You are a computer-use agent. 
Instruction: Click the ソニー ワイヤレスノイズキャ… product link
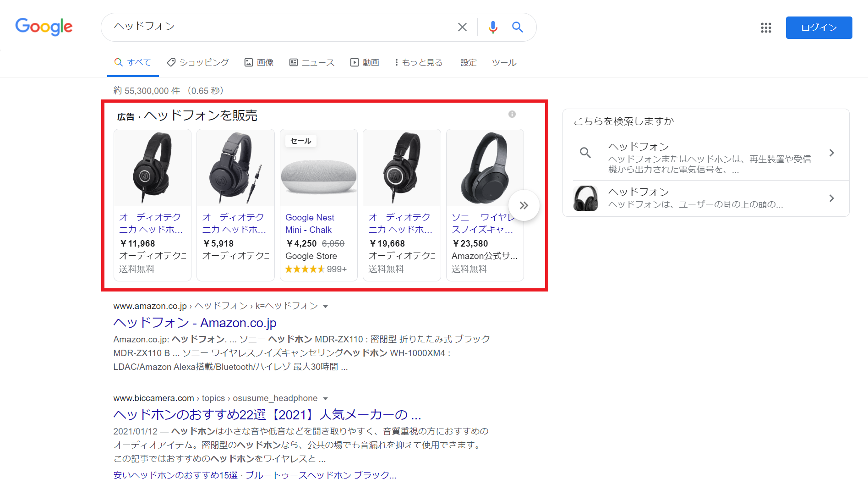pos(483,224)
